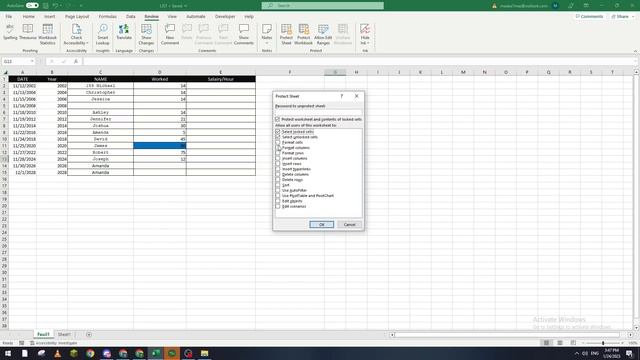Add a new sheet with plus icon

pyautogui.click(x=89, y=334)
